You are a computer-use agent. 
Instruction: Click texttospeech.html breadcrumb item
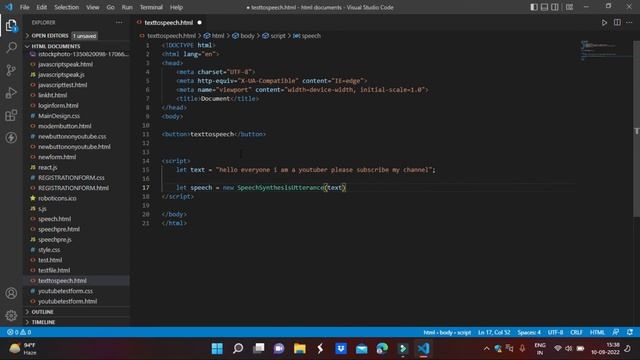pyautogui.click(x=168, y=36)
